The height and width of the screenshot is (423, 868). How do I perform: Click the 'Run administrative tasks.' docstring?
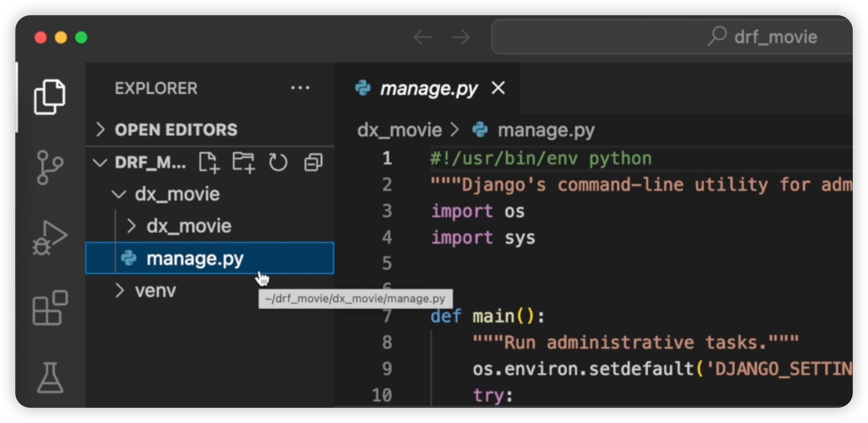pyautogui.click(x=635, y=343)
